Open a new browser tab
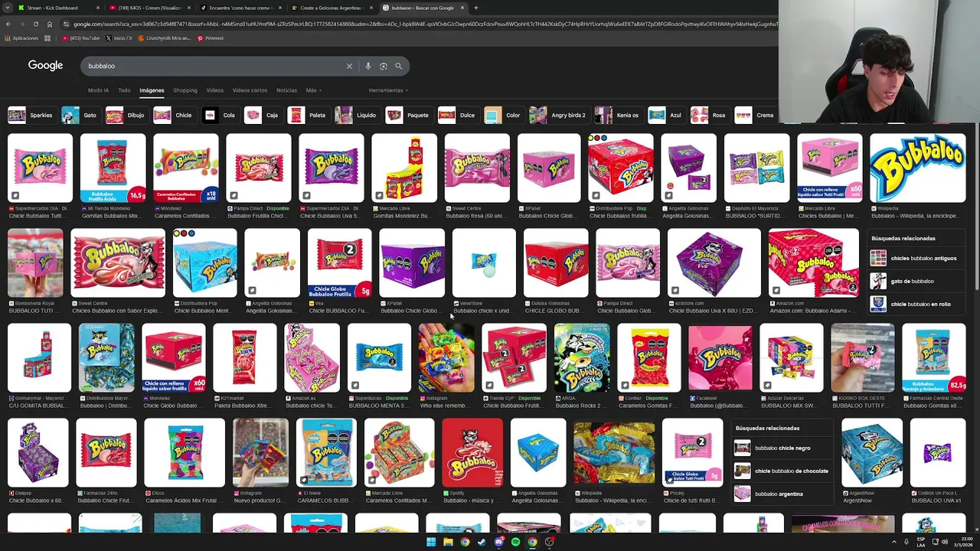Screen dimensions: 980x551 [x=475, y=8]
